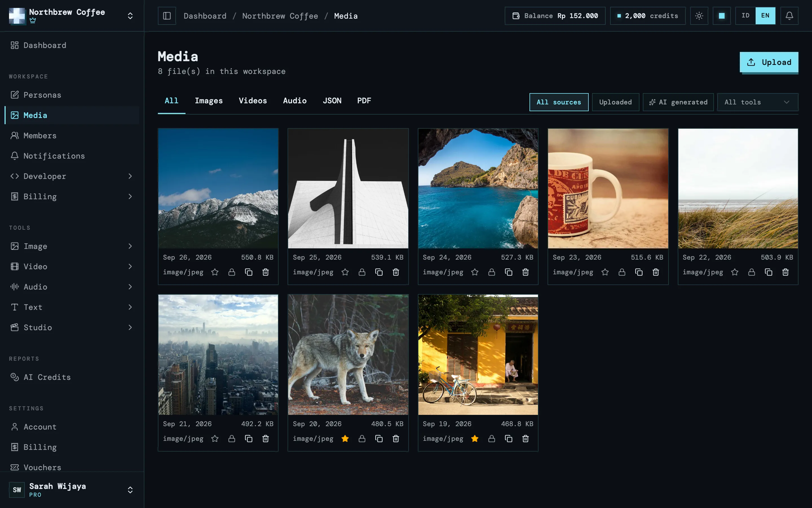The width and height of the screenshot is (812, 508).
Task: Expand the workspace Billing section chevron
Action: (x=130, y=196)
